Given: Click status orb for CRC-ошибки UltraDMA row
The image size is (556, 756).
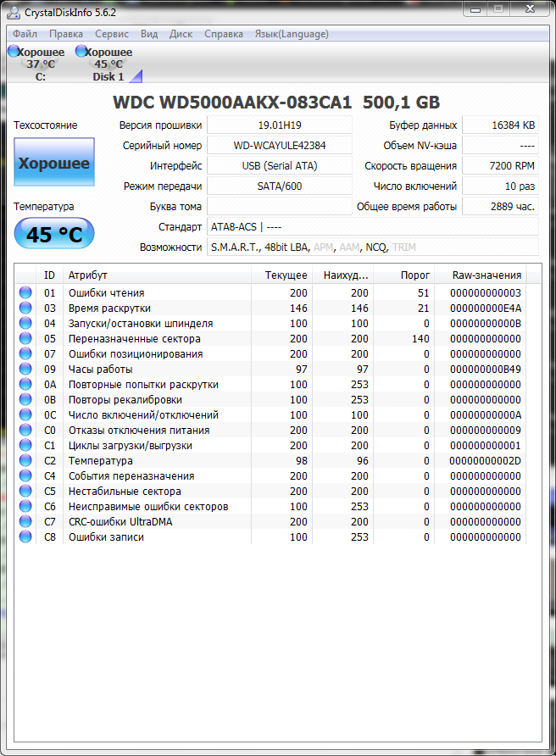Looking at the screenshot, I should [x=25, y=522].
